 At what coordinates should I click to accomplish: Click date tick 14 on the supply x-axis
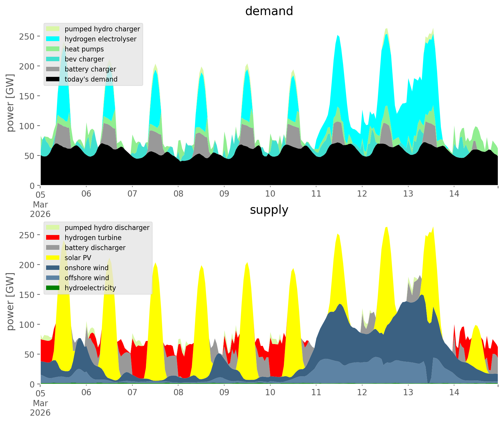tap(454, 393)
